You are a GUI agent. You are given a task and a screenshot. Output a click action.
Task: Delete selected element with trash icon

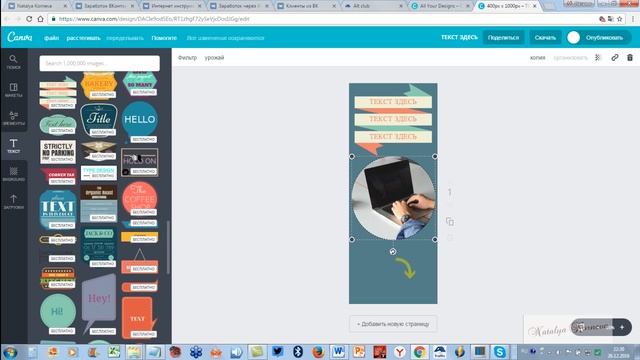click(630, 58)
